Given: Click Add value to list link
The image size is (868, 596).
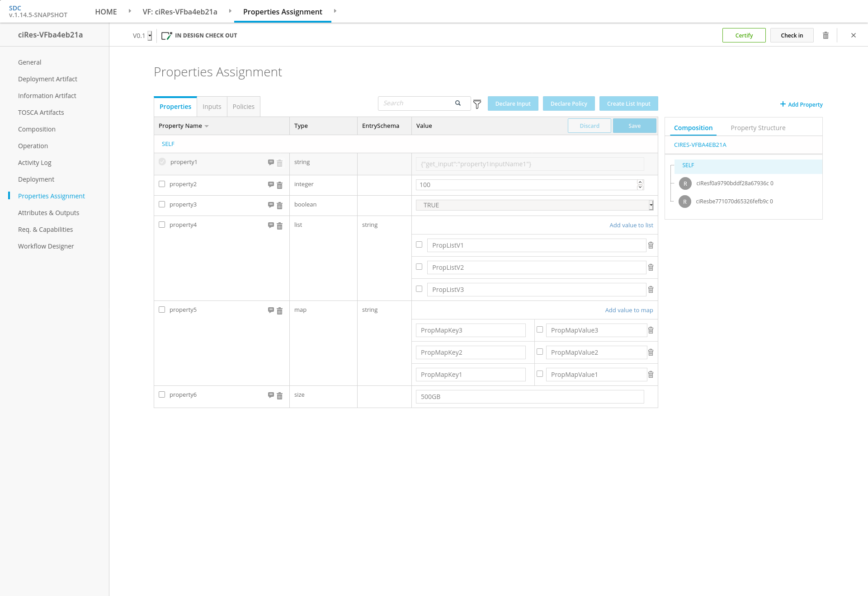Looking at the screenshot, I should coord(631,225).
